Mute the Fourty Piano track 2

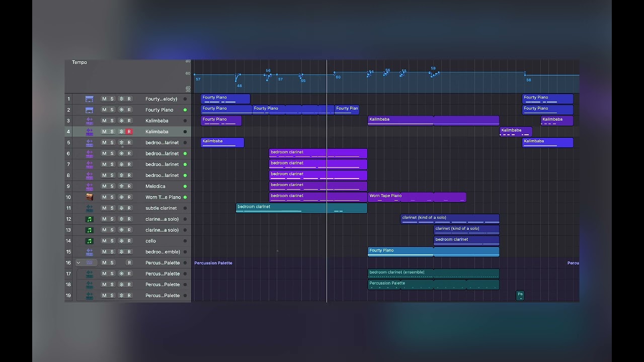tap(104, 110)
